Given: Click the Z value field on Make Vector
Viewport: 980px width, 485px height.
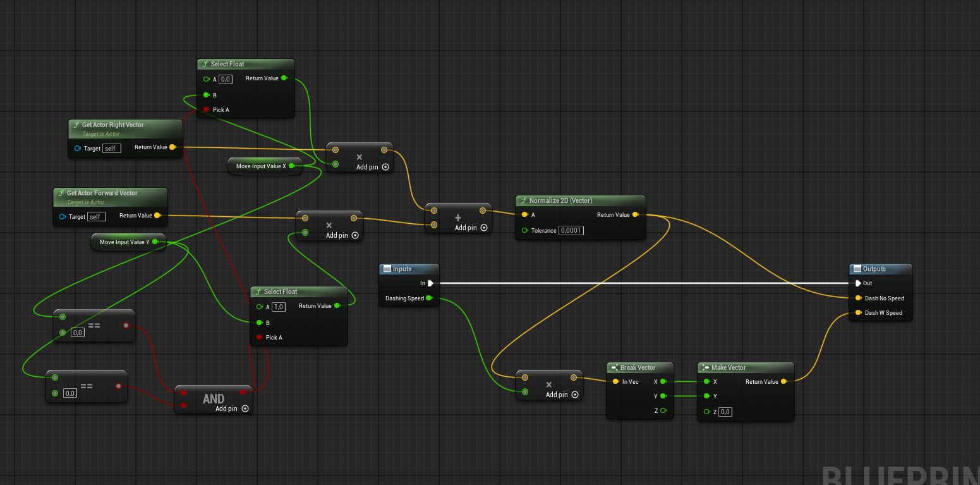Looking at the screenshot, I should (x=725, y=412).
